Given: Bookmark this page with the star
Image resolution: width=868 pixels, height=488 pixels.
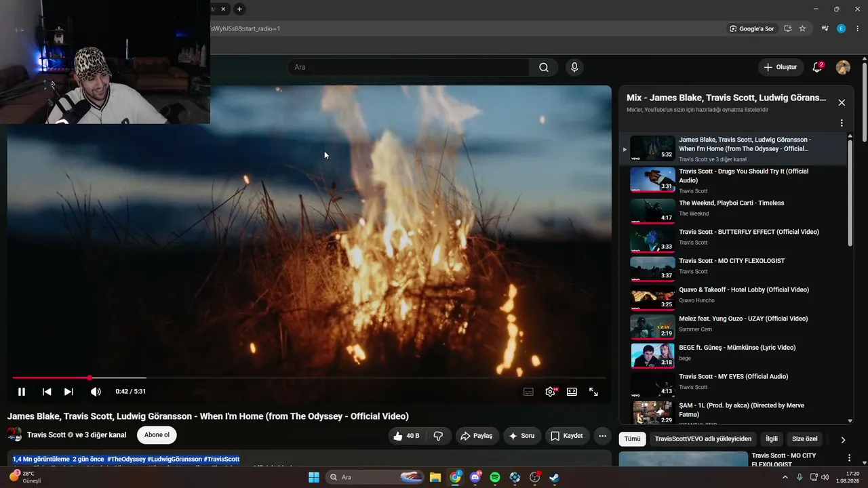Looking at the screenshot, I should click(x=802, y=28).
